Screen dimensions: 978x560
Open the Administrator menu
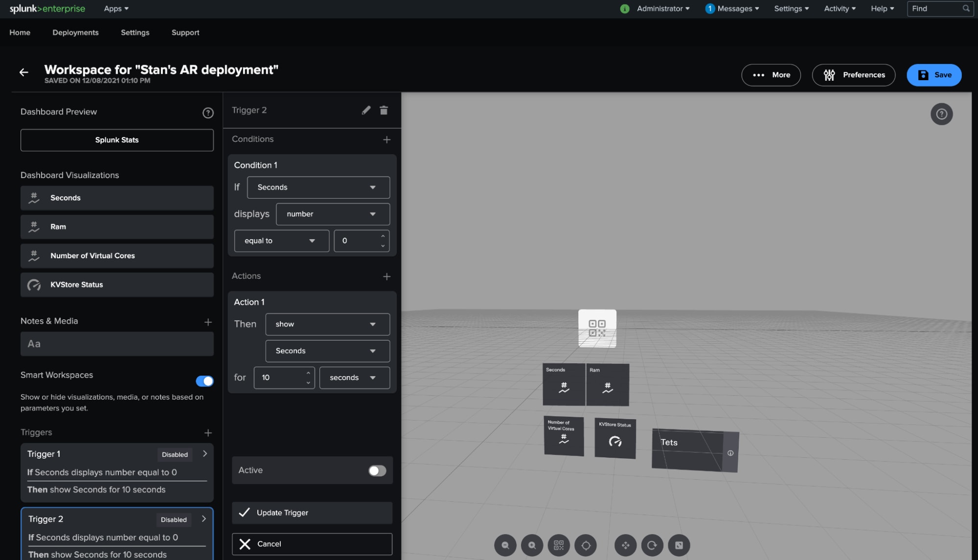click(663, 9)
